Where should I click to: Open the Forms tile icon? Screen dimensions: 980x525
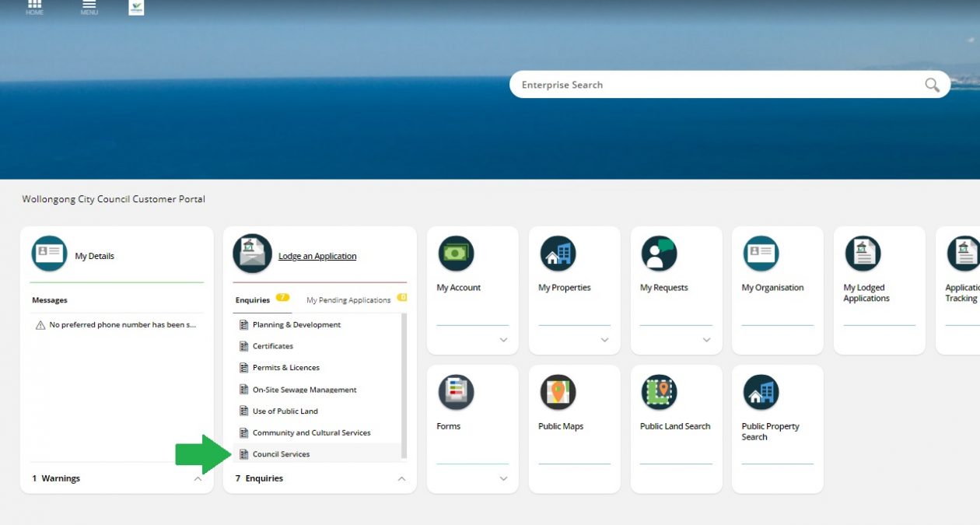tap(456, 393)
